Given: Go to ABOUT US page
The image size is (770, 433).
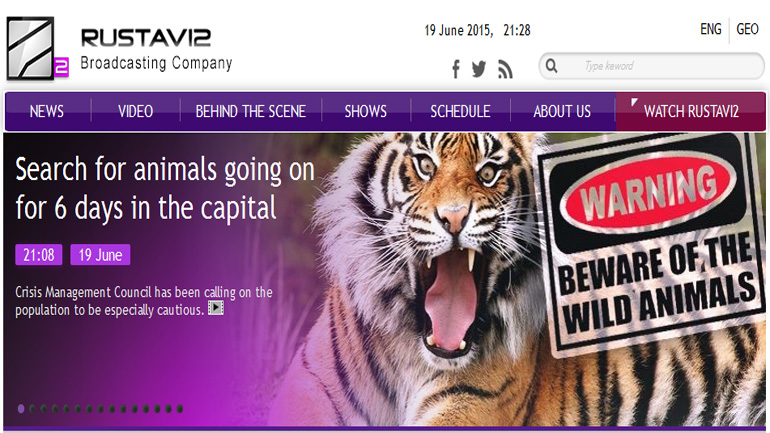Looking at the screenshot, I should (x=562, y=111).
